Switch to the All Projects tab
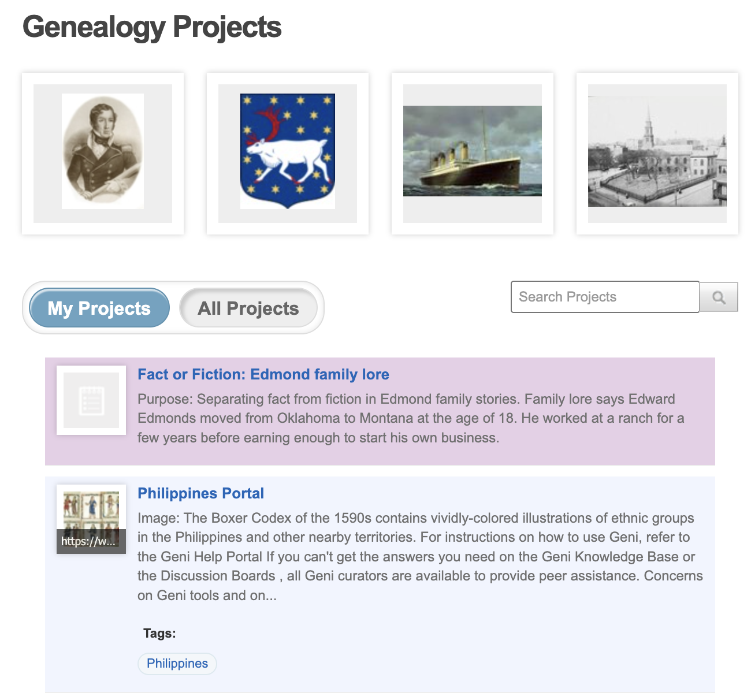The height and width of the screenshot is (700, 751). tap(248, 308)
